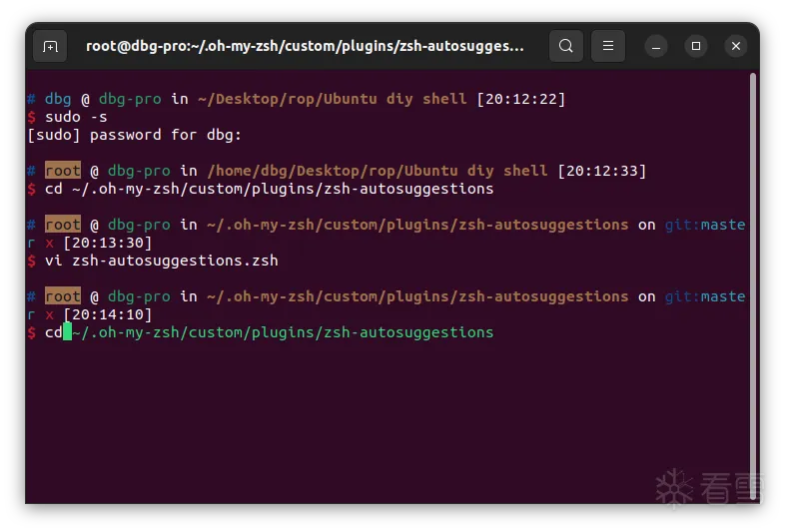Viewport: 785px width, 532px height.
Task: Click 'dbg' username in the first prompt
Action: (x=58, y=99)
